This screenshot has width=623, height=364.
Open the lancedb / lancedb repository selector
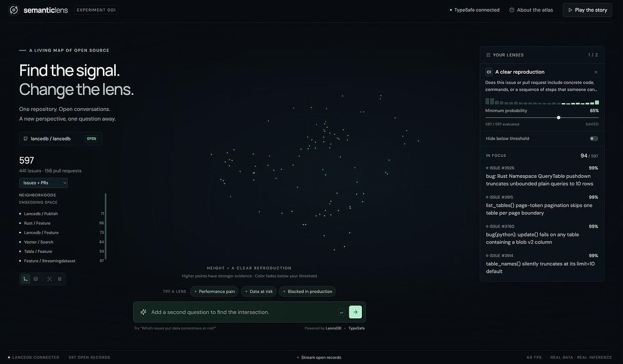point(61,138)
